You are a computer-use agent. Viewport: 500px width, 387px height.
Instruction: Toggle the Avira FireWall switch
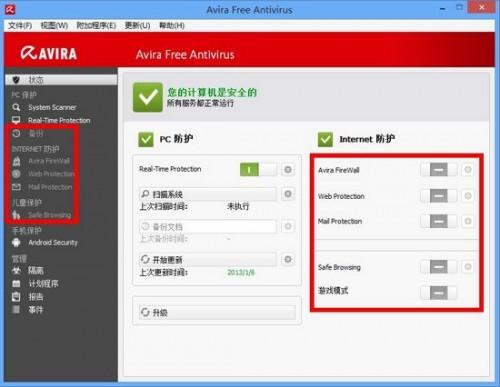coord(439,170)
